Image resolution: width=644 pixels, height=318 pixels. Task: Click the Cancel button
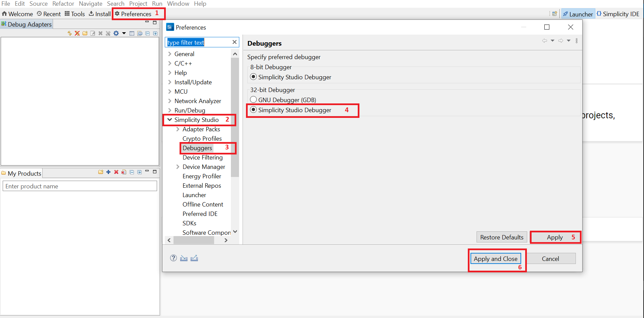550,259
